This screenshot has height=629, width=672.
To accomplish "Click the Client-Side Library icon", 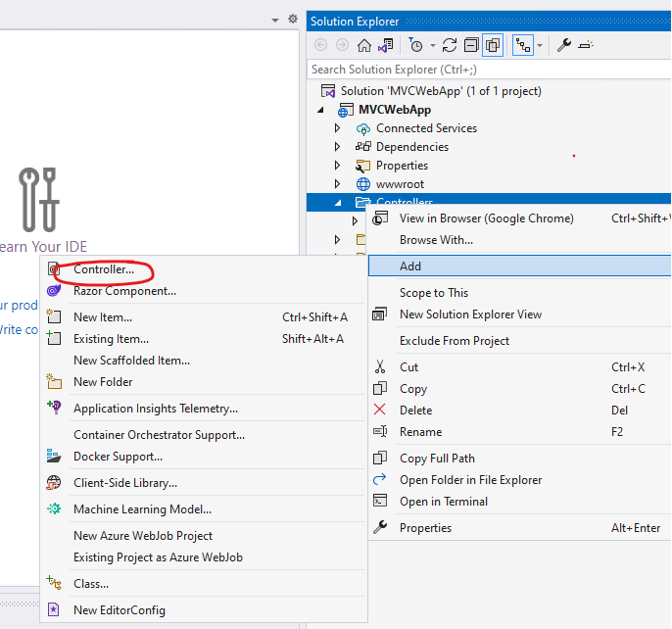I will coord(54,483).
